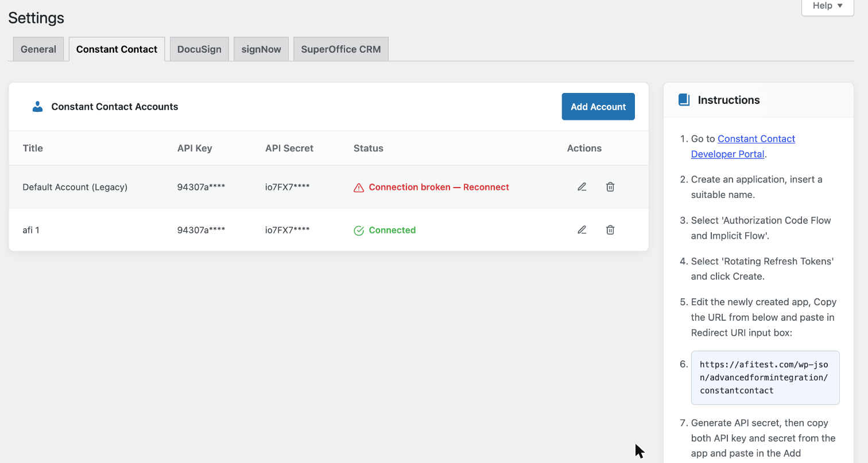Click the red warning triangle icon
Image resolution: width=868 pixels, height=463 pixels.
(359, 188)
